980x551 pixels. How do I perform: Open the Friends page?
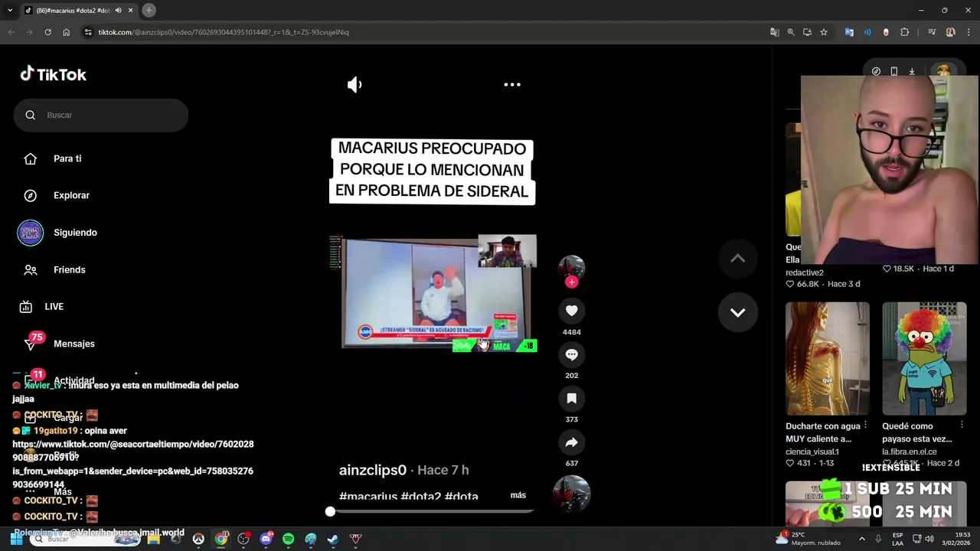point(69,269)
